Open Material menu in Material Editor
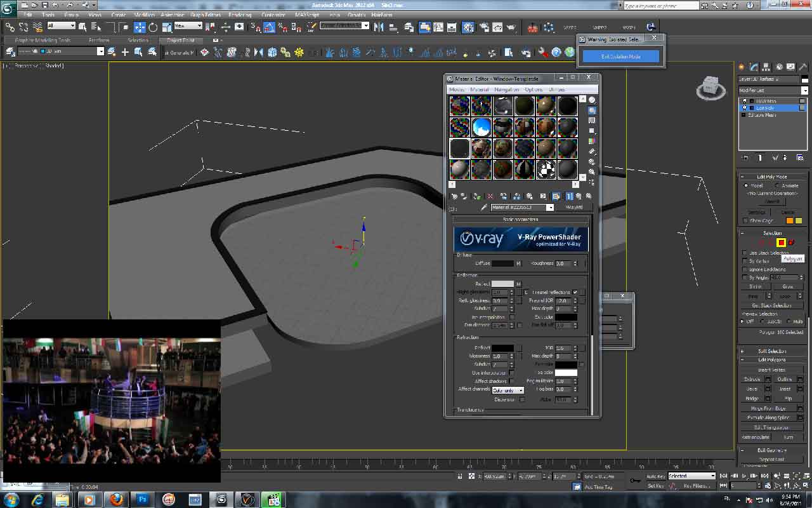This screenshot has width=812, height=508. tap(480, 90)
